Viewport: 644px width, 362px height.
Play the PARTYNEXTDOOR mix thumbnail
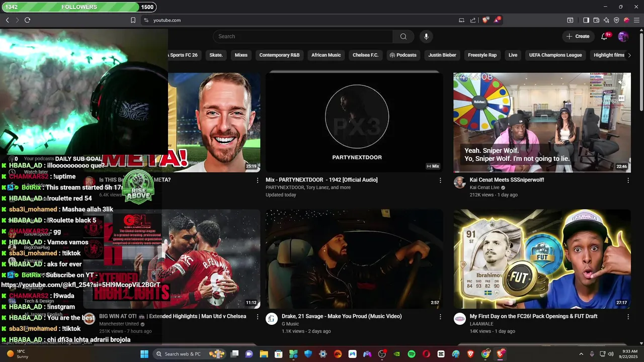355,122
